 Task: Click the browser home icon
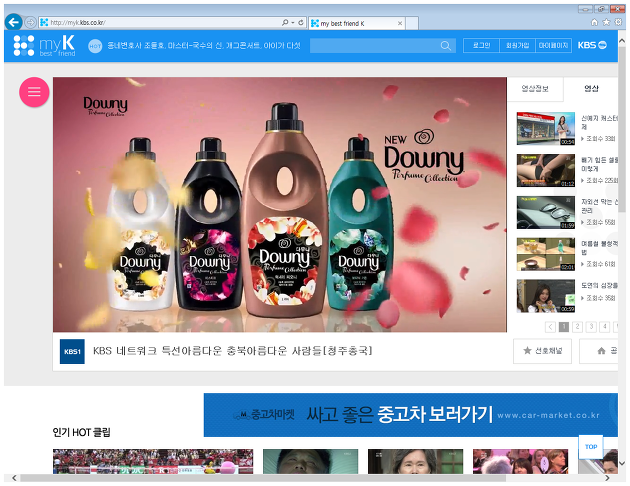(594, 22)
